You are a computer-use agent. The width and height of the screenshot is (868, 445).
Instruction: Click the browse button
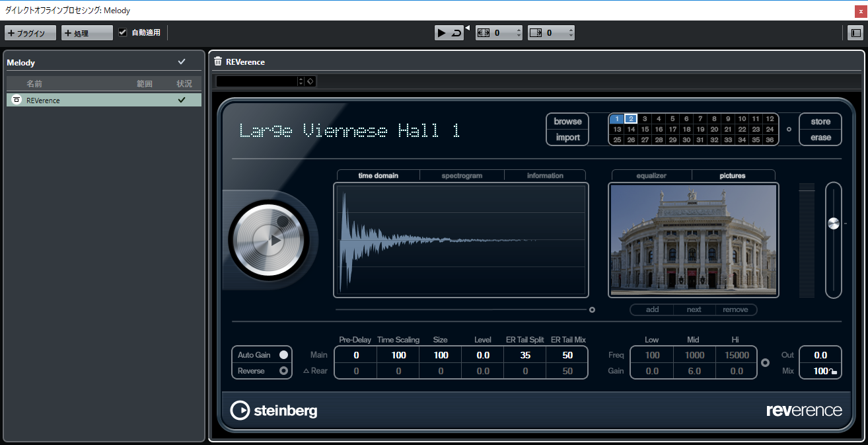(x=567, y=122)
